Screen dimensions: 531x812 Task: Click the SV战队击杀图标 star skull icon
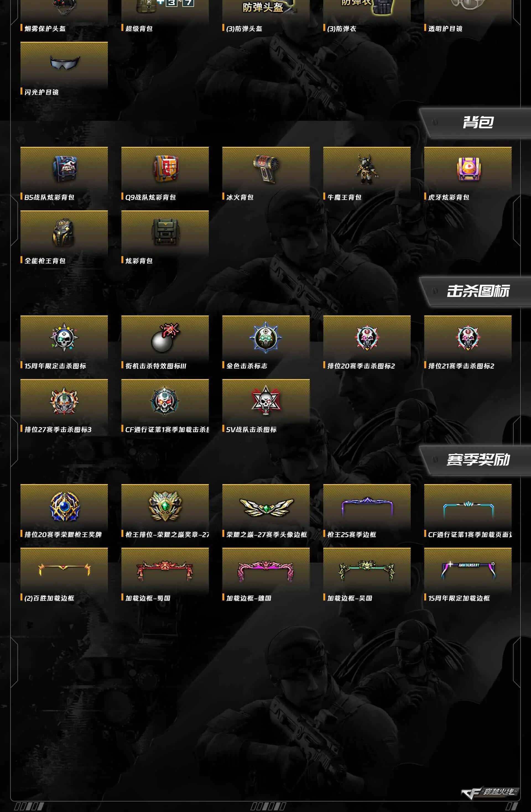tap(266, 401)
